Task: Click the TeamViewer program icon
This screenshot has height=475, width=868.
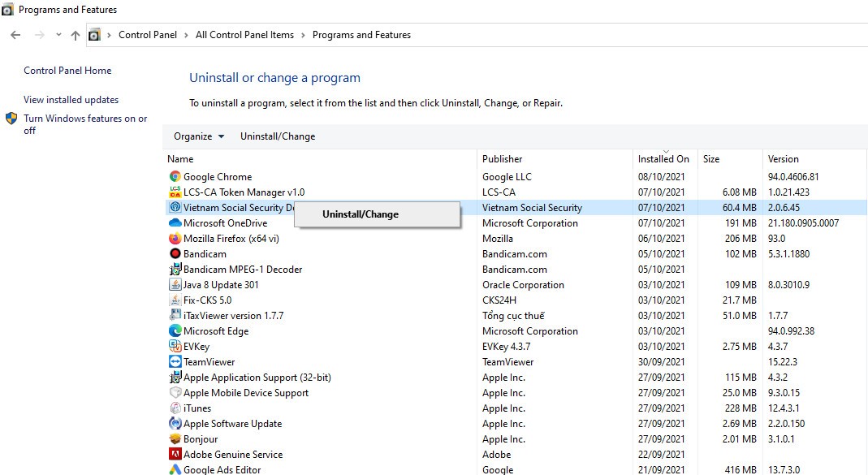Action: point(175,362)
